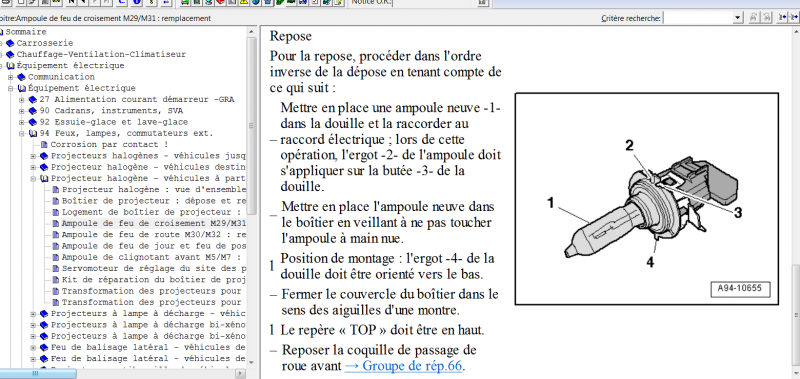Click inside the Critère recherche search field
This screenshot has height=379, width=800.
pyautogui.click(x=699, y=18)
